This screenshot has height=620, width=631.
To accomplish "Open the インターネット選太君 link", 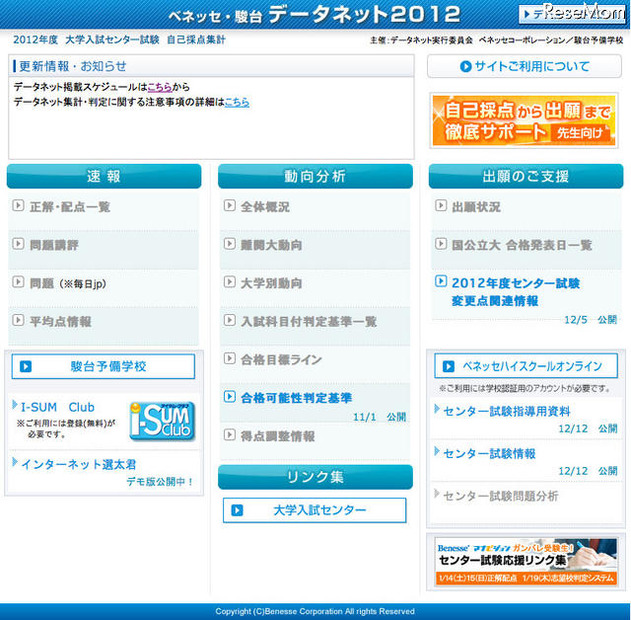I will click(79, 464).
